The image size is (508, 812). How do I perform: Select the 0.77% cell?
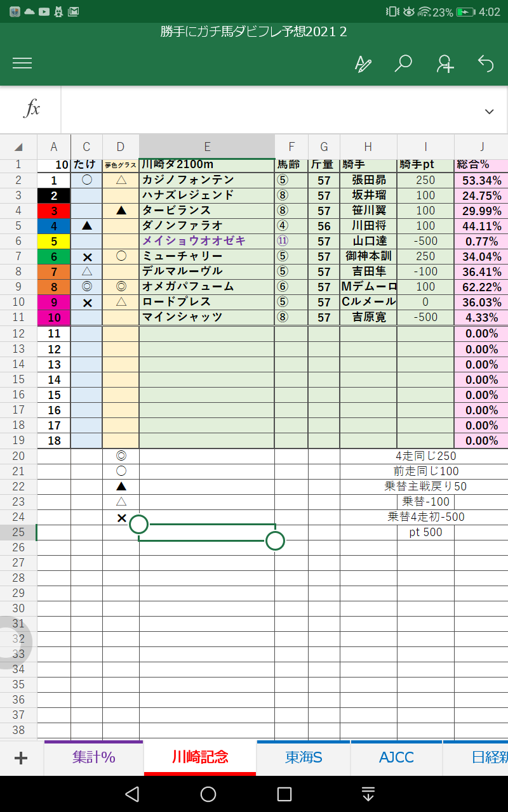[x=481, y=241]
